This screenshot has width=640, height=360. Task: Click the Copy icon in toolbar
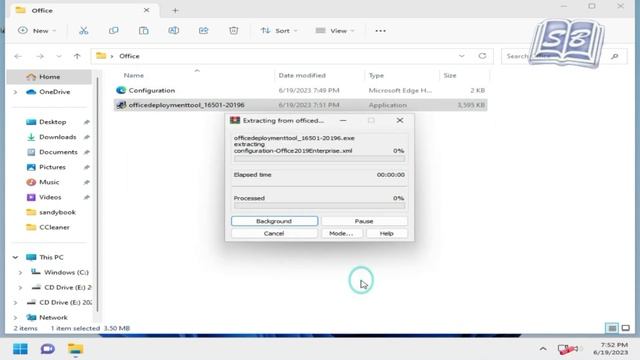(x=113, y=31)
